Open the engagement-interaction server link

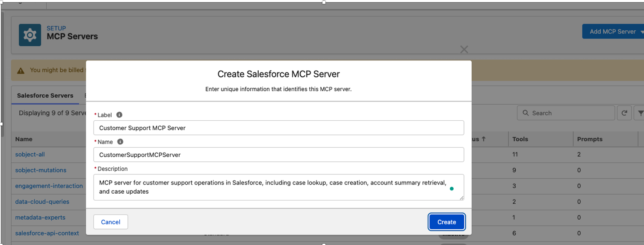pos(49,186)
